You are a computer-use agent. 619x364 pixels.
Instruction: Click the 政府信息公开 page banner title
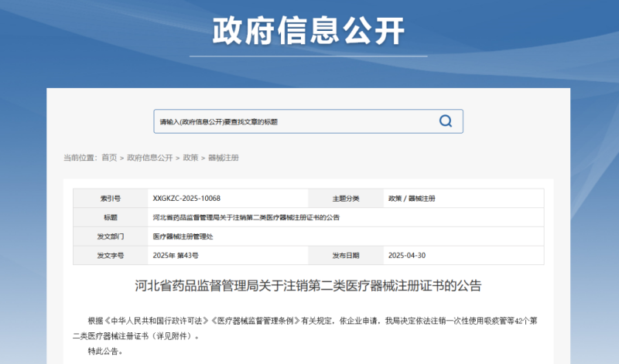[x=309, y=31]
